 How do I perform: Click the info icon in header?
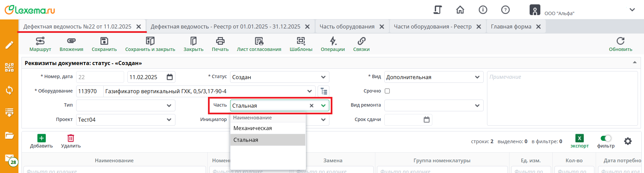pyautogui.click(x=483, y=10)
